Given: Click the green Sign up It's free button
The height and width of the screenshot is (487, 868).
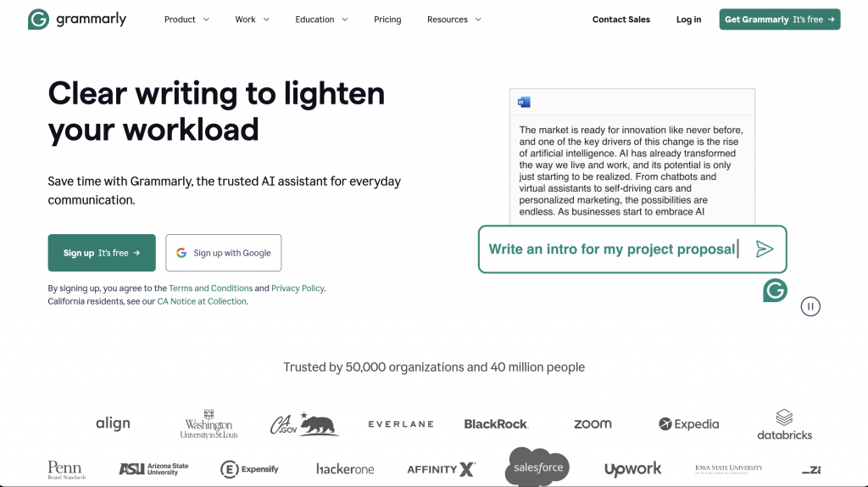Looking at the screenshot, I should [102, 253].
